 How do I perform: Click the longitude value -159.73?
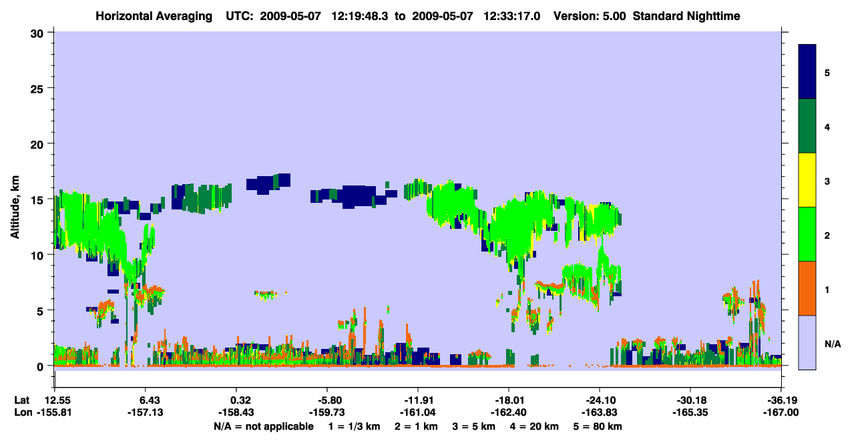[x=327, y=413]
